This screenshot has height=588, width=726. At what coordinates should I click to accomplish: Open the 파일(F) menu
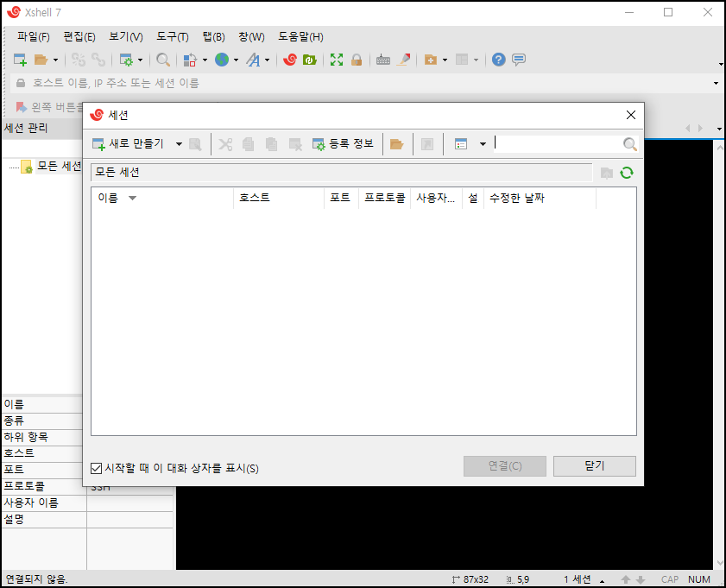[x=34, y=36]
